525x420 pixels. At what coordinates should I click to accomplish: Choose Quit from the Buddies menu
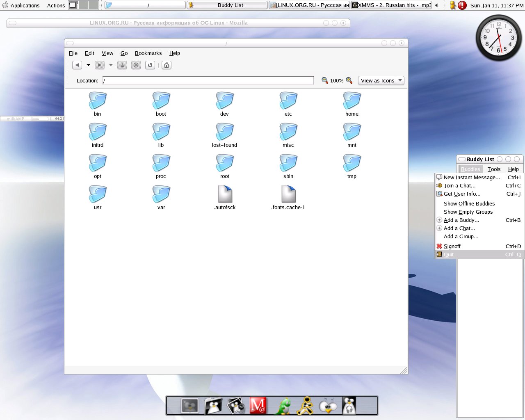tap(449, 254)
